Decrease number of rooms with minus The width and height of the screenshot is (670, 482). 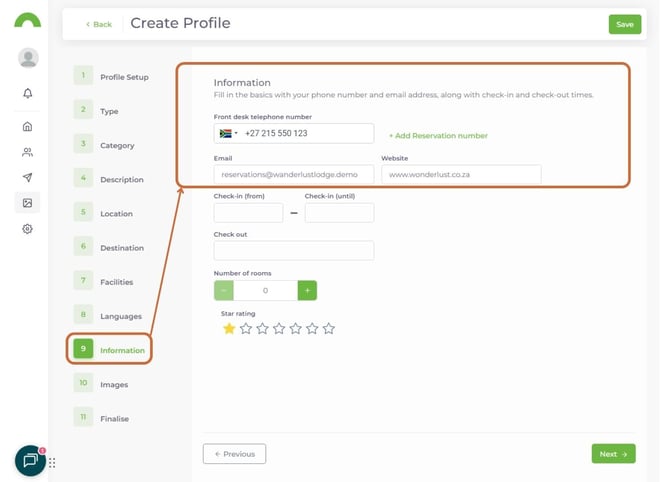pos(224,290)
